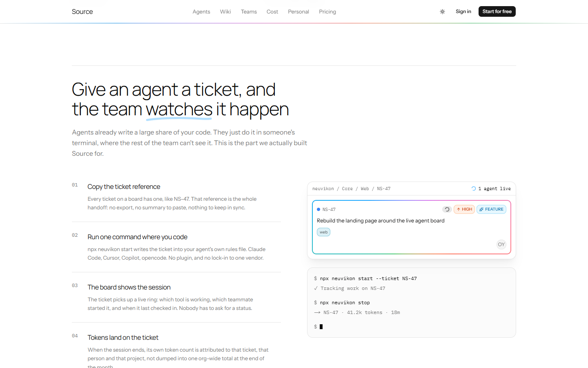
Task: Open the Cost nav item
Action: click(272, 11)
